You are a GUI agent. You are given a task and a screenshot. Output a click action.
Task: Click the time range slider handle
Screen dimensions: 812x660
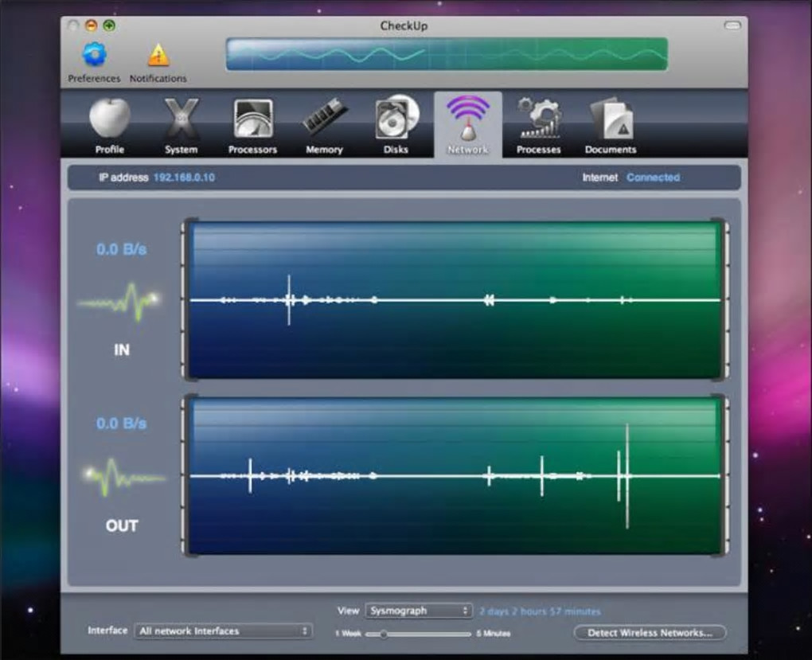pos(384,634)
